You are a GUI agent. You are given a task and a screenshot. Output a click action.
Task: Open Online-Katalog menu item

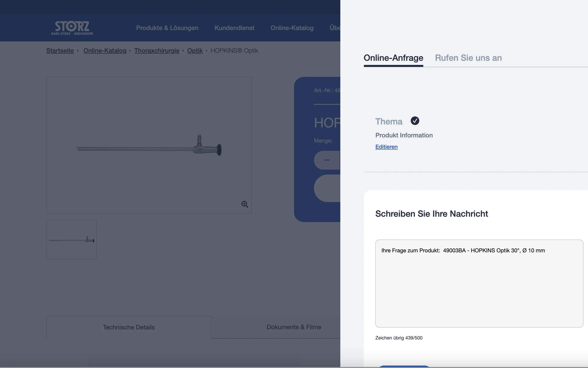pos(292,28)
